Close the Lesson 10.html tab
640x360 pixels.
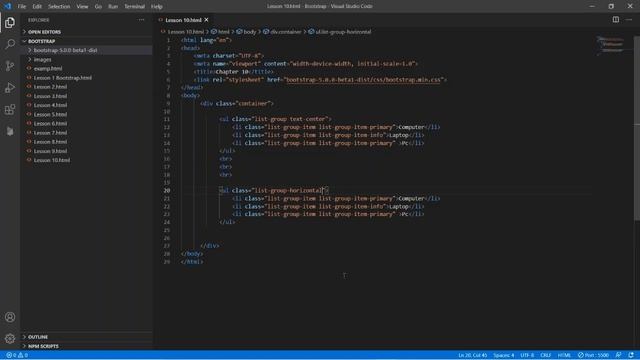pyautogui.click(x=207, y=20)
